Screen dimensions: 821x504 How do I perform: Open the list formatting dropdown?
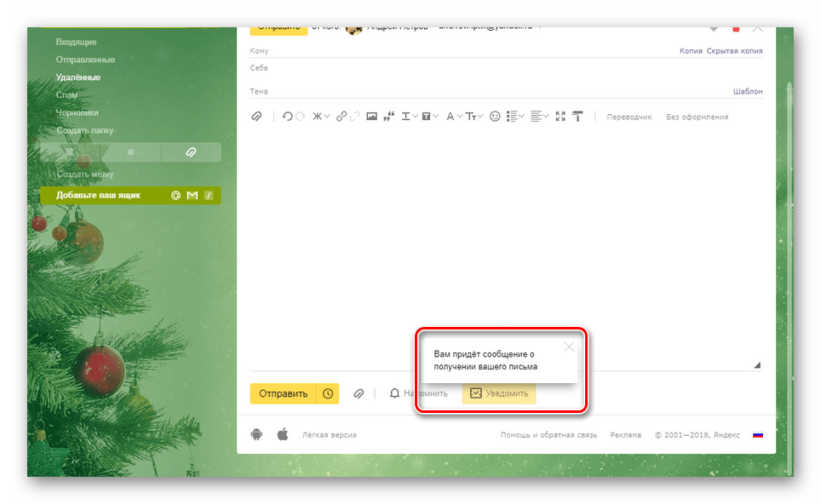pos(515,116)
